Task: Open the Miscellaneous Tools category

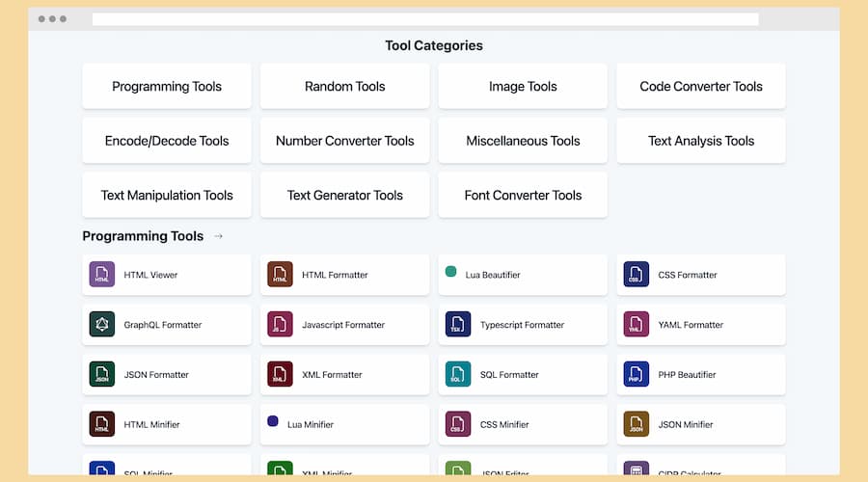Action: pyautogui.click(x=523, y=141)
